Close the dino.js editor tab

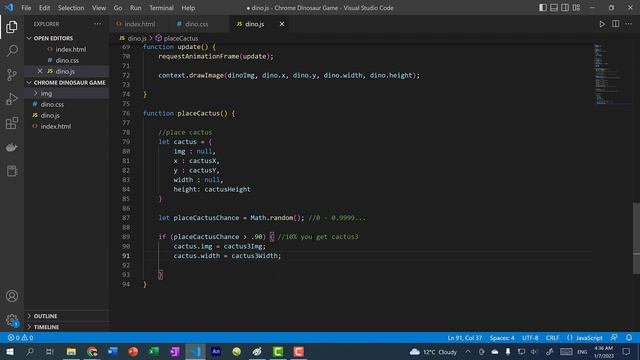click(x=282, y=24)
